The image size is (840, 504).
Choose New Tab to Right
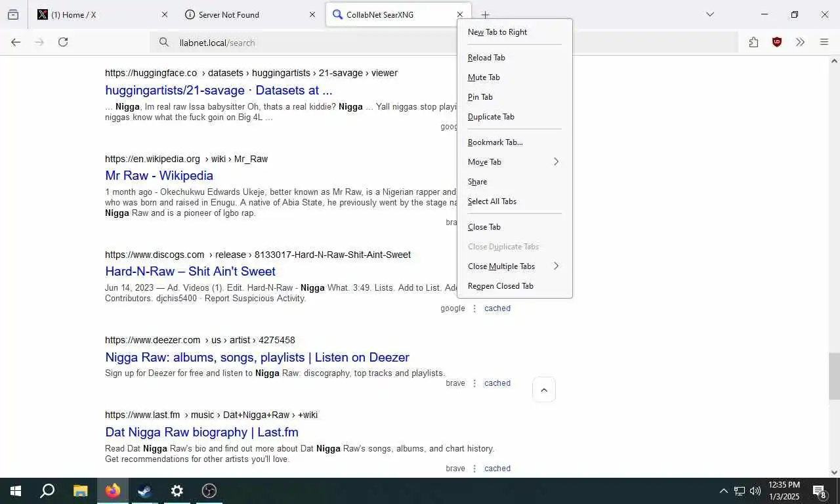(x=514, y=32)
